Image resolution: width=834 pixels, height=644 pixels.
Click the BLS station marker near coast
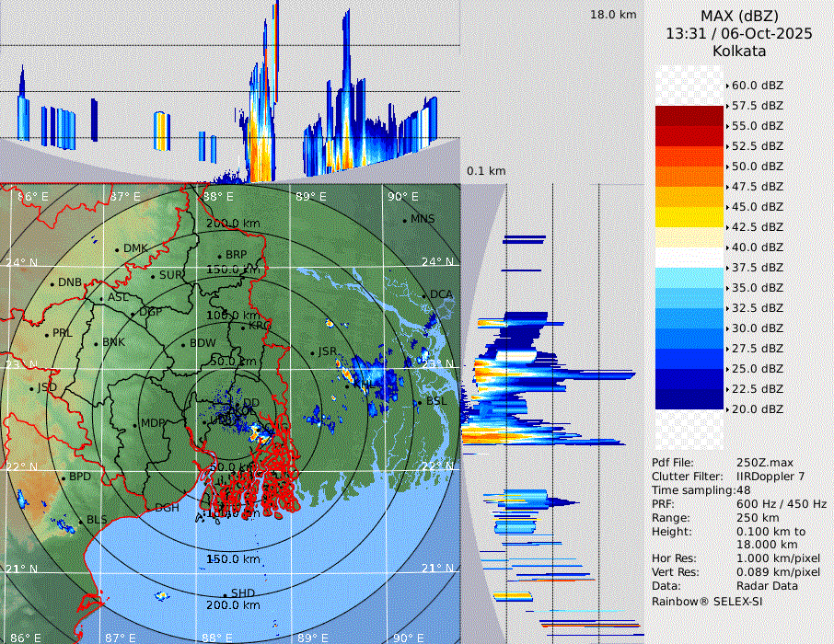(x=80, y=521)
